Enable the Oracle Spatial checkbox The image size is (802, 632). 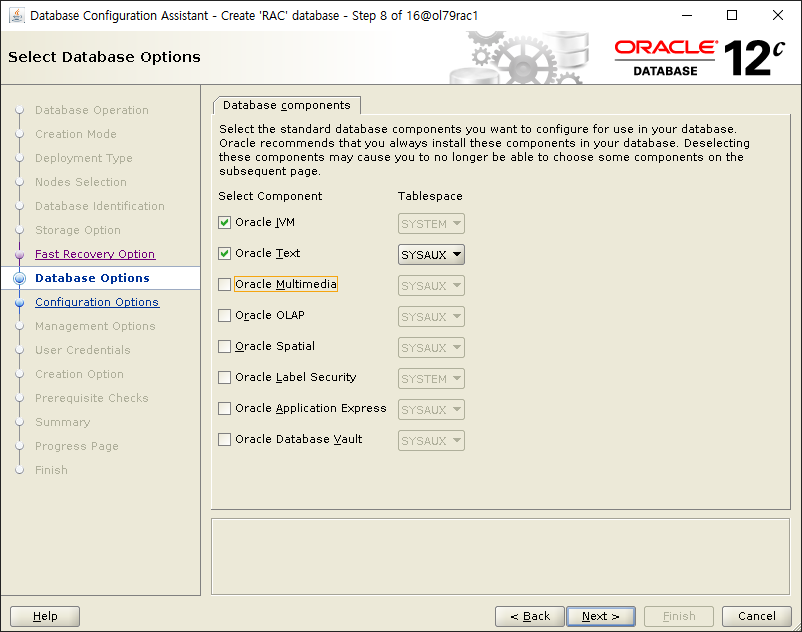pyautogui.click(x=224, y=347)
